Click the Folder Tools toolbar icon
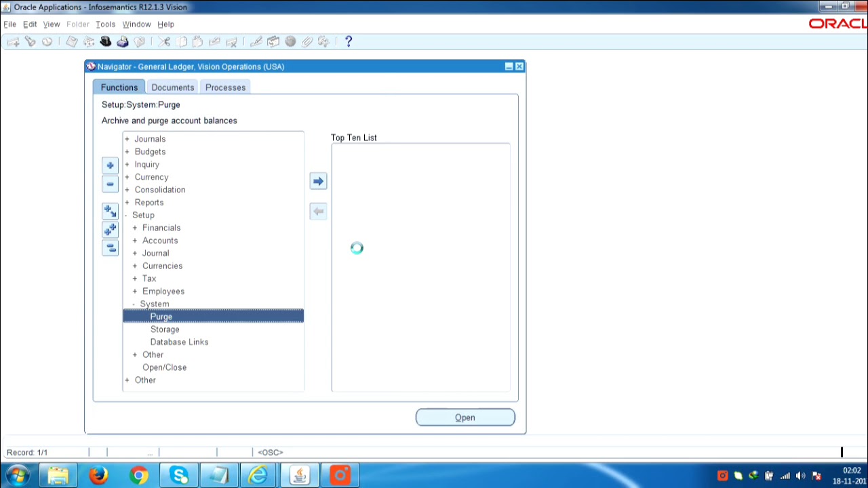This screenshot has width=868, height=488. click(323, 42)
